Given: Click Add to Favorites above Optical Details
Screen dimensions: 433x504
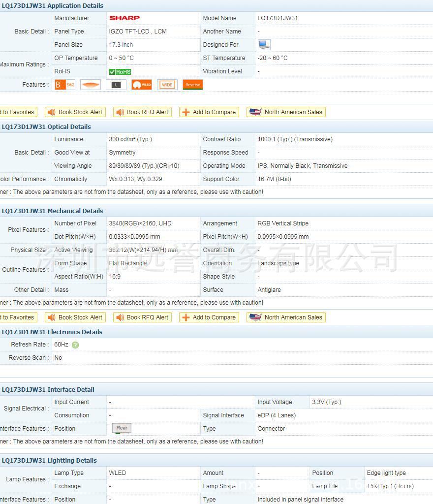Looking at the screenshot, I should coord(18,112).
